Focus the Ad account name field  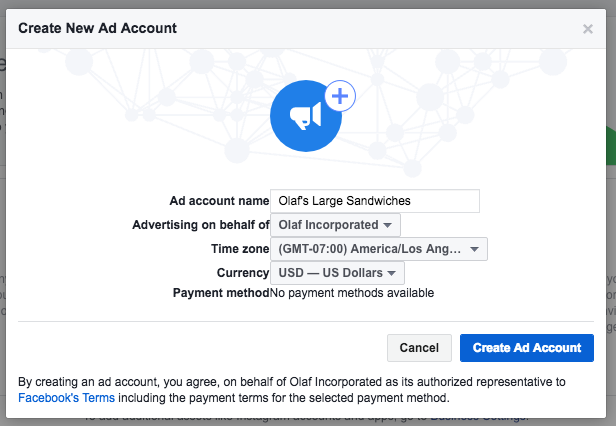(375, 201)
